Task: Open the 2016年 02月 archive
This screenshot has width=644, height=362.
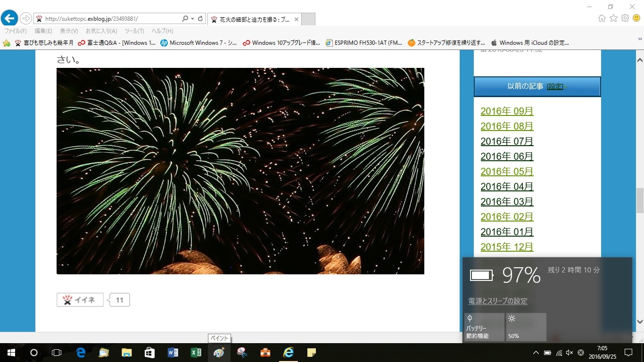Action: (507, 217)
